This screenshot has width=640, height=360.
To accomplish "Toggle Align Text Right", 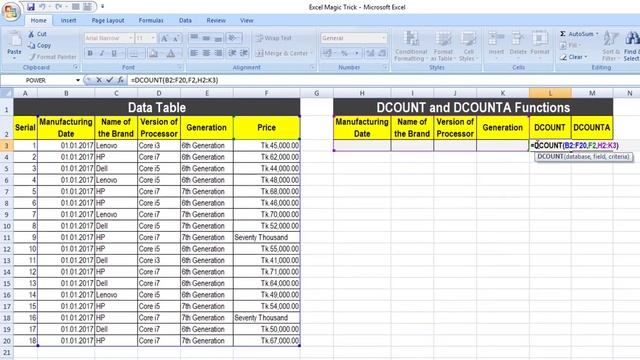I will [218, 53].
